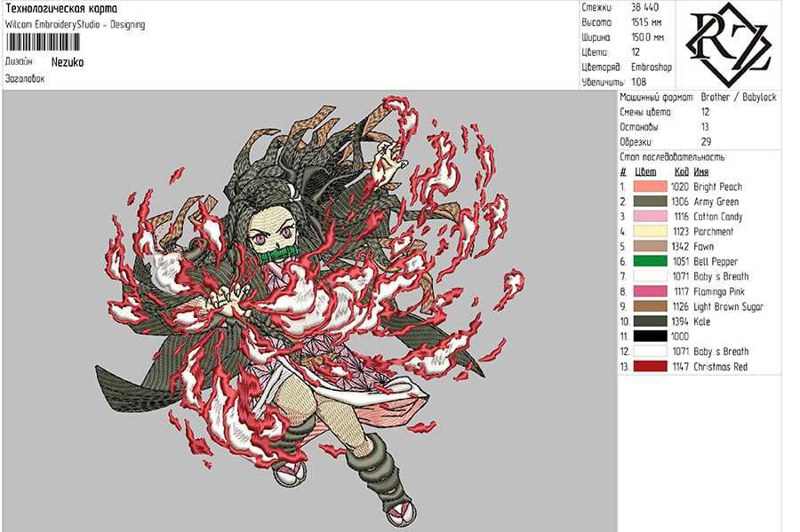Click the 'Обрезки' trims value 29
Screen dimensions: 800x532
pyautogui.click(x=706, y=142)
